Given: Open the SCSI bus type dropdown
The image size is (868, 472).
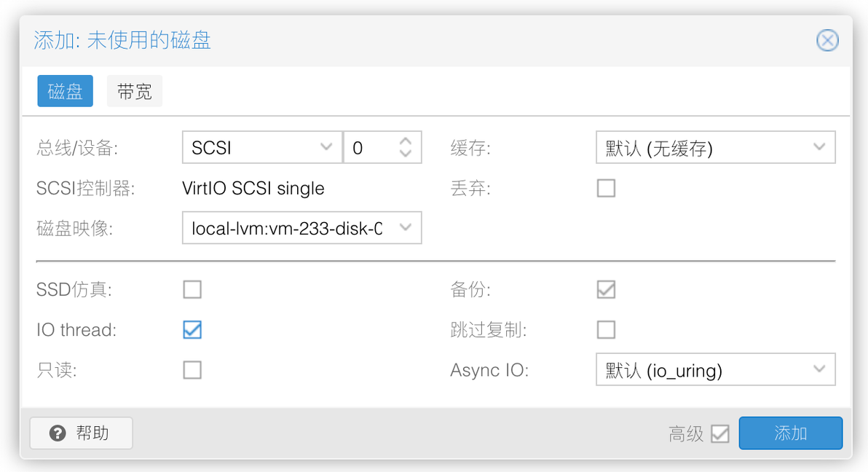Looking at the screenshot, I should pos(326,148).
